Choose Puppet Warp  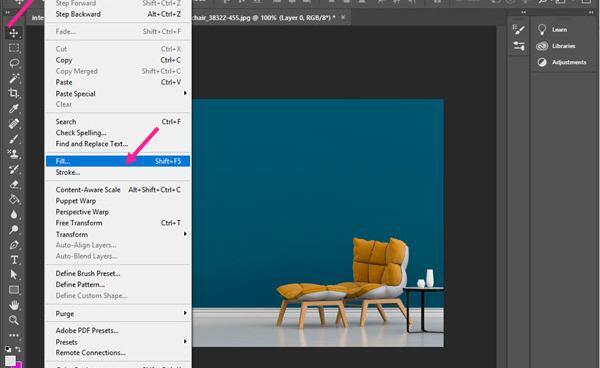[x=118, y=201]
